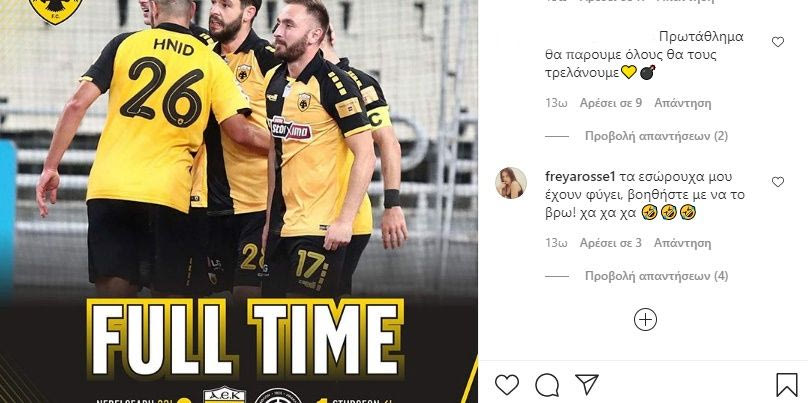Open comments via speech bubble icon
Viewport: 808px width, 403px height.
coord(547,385)
